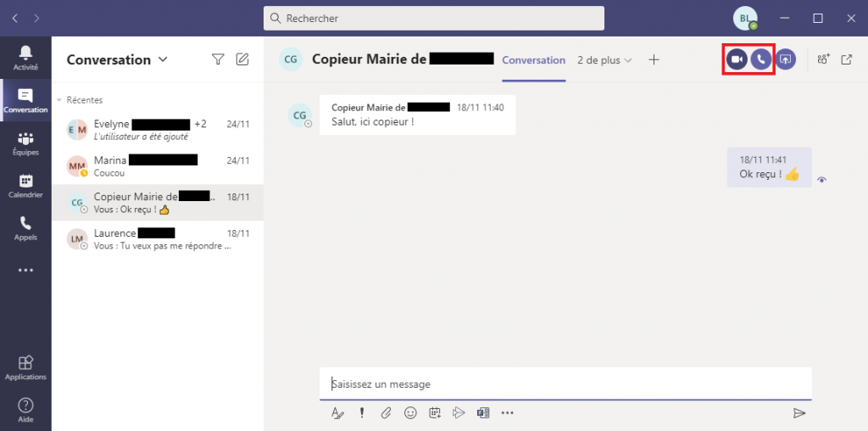The width and height of the screenshot is (868, 431).
Task: Start a new conversation with the compose icon
Action: tap(242, 59)
